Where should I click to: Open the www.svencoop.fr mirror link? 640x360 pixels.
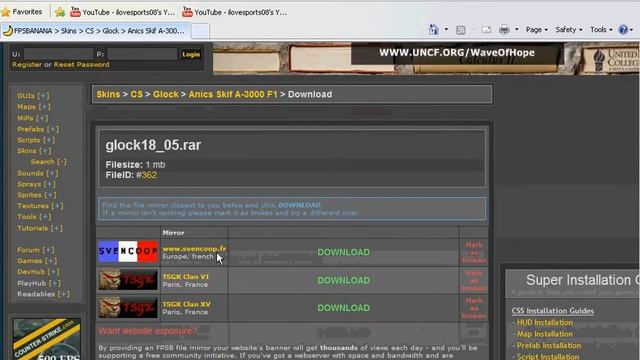194,249
